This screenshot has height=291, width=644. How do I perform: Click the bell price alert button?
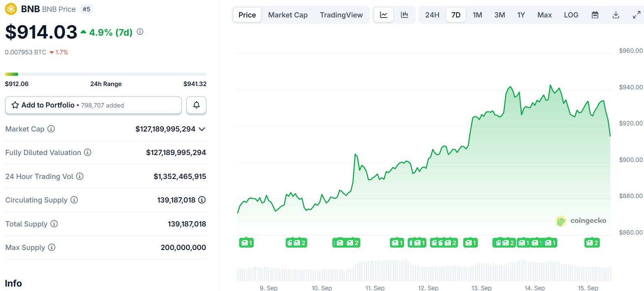coord(196,105)
